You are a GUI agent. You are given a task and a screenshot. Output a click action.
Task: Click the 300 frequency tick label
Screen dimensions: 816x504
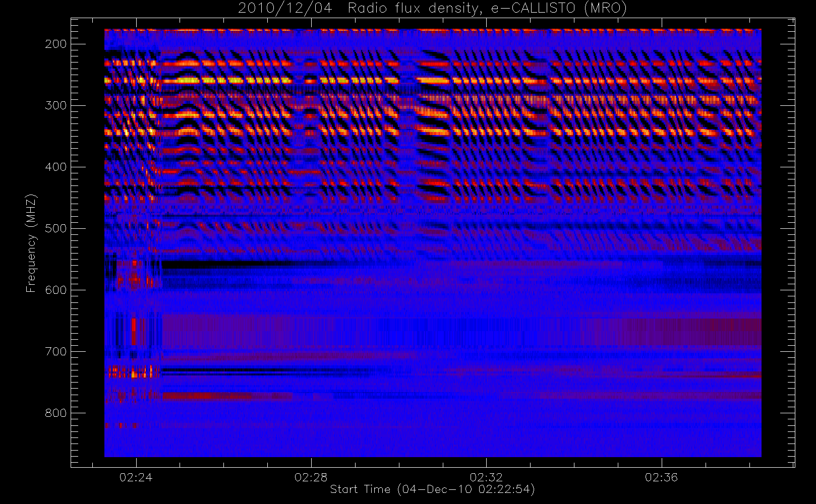56,106
